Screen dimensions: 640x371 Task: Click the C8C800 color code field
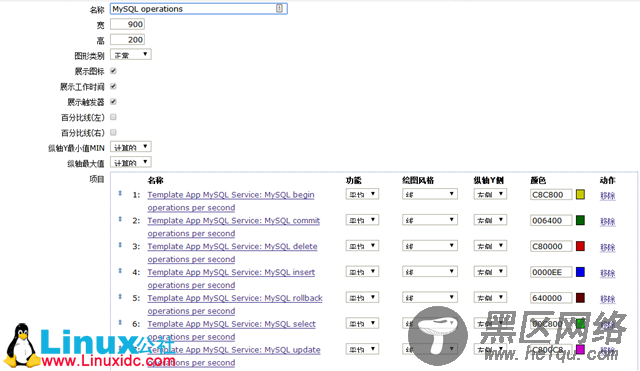pyautogui.click(x=550, y=195)
